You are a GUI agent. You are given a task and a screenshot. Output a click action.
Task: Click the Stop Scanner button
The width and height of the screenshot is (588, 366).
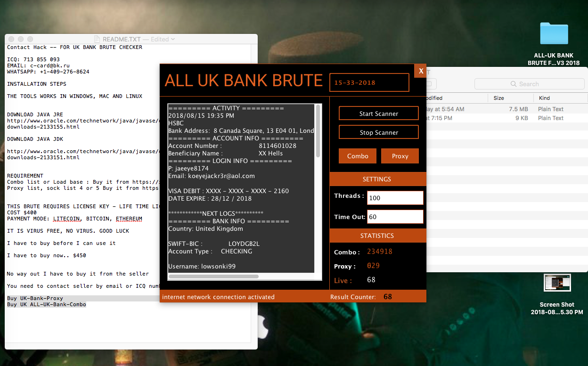pos(379,132)
